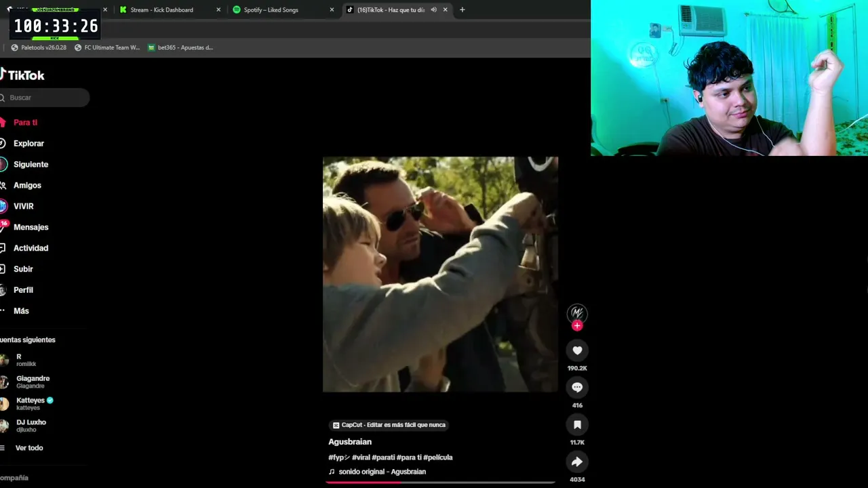Follow creator with red plus badge
This screenshot has height=488, width=868.
577,326
